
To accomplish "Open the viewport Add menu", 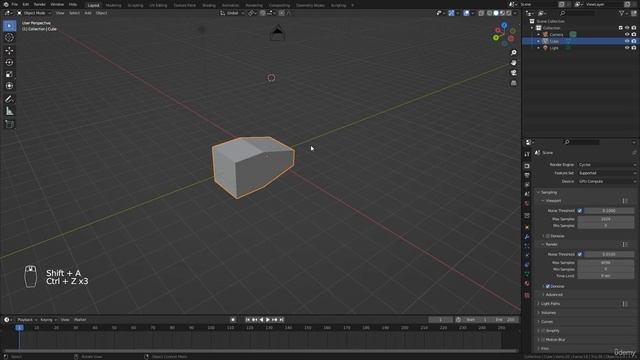I will (88, 13).
